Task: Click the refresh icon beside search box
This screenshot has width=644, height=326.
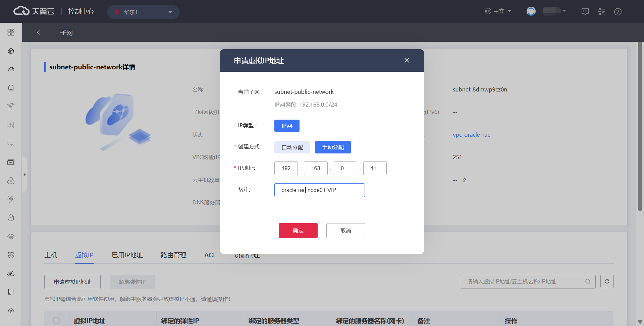Action: pyautogui.click(x=607, y=281)
